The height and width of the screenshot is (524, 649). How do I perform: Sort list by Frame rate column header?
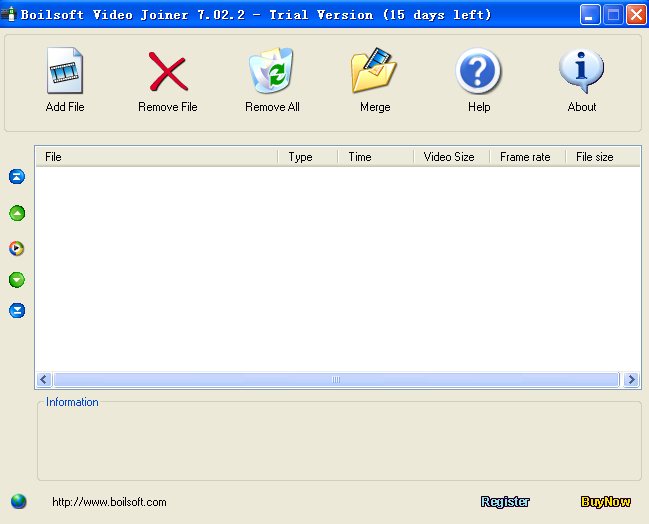tap(528, 157)
